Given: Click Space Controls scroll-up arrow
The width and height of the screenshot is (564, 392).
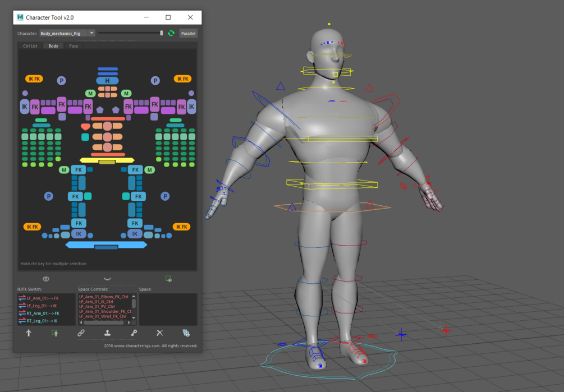Looking at the screenshot, I should click(134, 297).
